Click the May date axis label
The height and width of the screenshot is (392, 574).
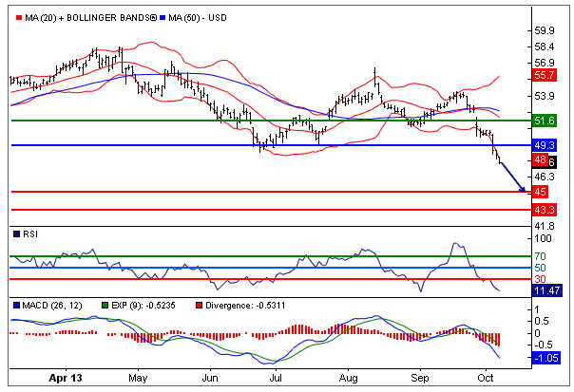pos(138,378)
